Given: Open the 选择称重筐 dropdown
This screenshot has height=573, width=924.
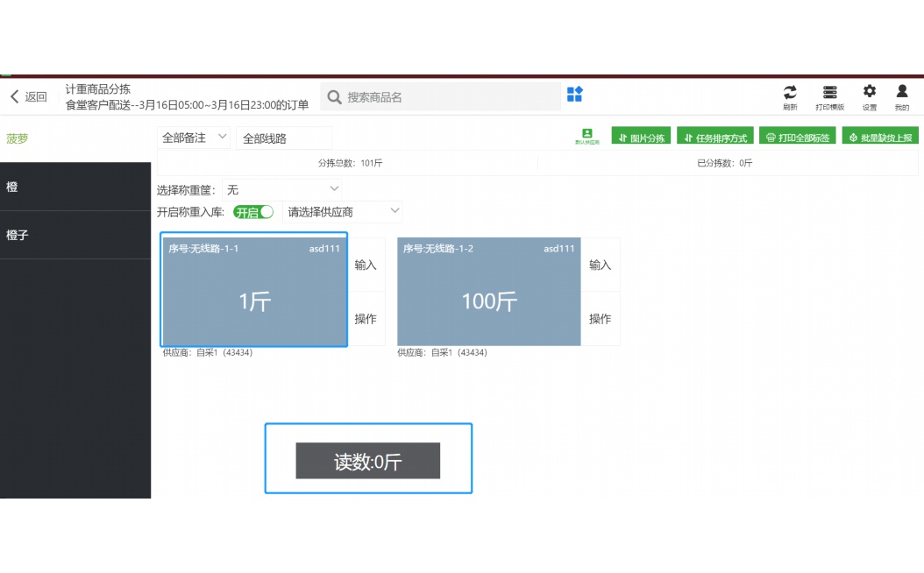Looking at the screenshot, I should click(x=281, y=189).
